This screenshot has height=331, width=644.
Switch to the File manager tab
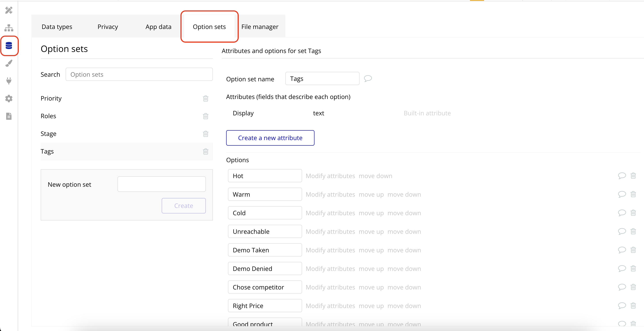pyautogui.click(x=259, y=27)
